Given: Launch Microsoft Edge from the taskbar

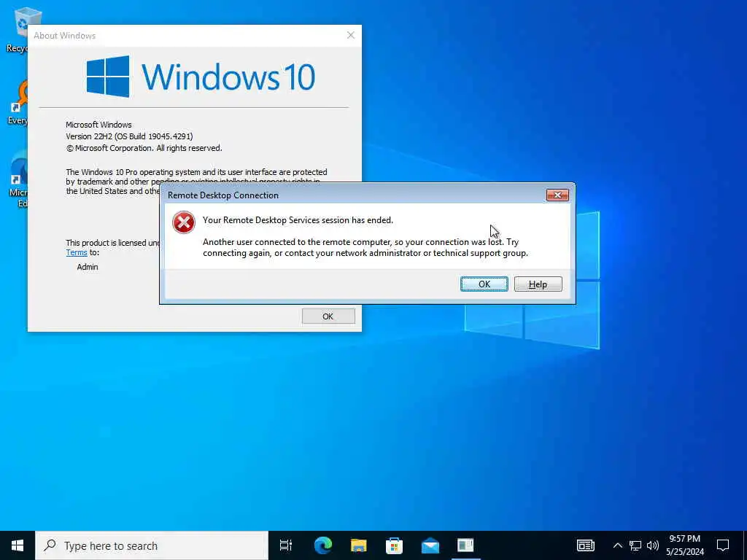Looking at the screenshot, I should [323, 545].
